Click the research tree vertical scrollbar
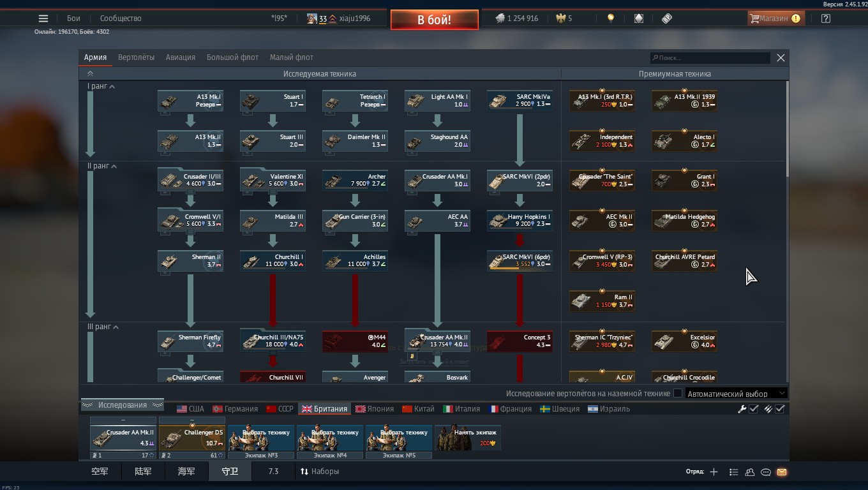The width and height of the screenshot is (868, 490). pyautogui.click(x=787, y=128)
